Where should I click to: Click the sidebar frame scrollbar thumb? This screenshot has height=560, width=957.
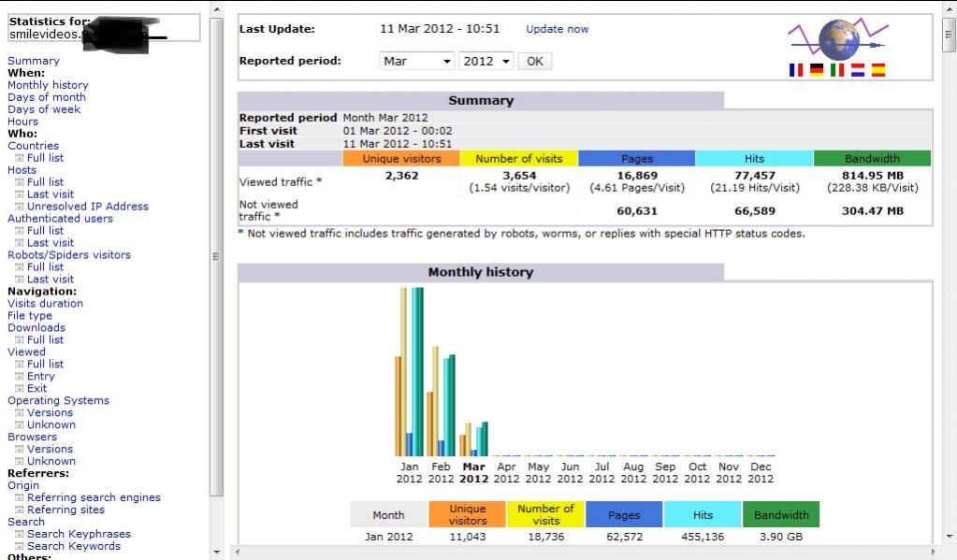click(x=217, y=257)
